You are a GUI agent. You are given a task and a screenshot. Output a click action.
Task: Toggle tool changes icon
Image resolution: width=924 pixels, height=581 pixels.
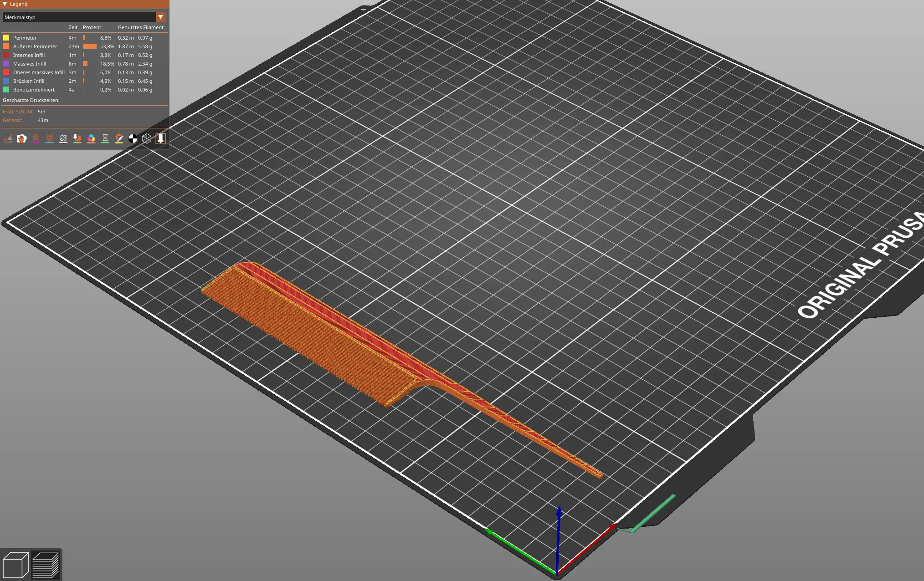[x=77, y=138]
